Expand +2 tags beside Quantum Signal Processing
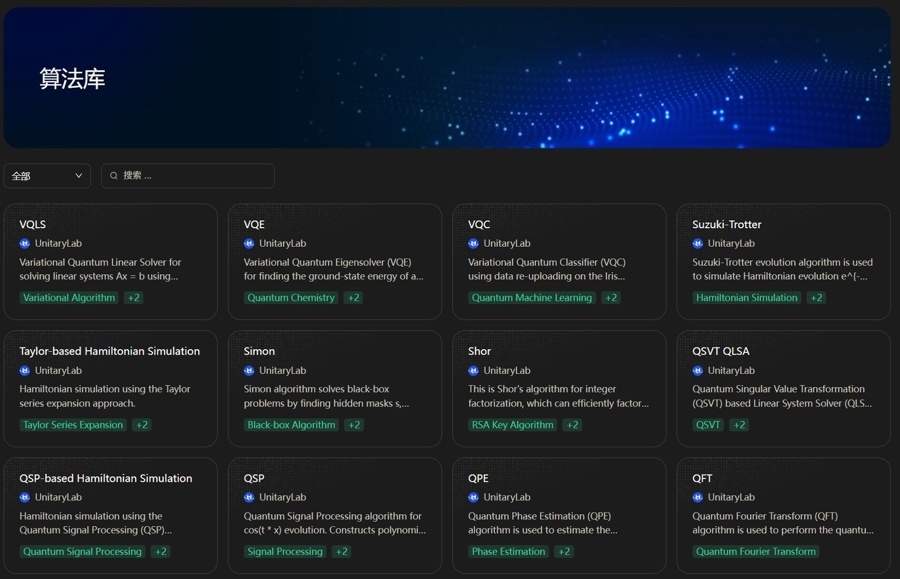Image resolution: width=900 pixels, height=579 pixels. 161,551
